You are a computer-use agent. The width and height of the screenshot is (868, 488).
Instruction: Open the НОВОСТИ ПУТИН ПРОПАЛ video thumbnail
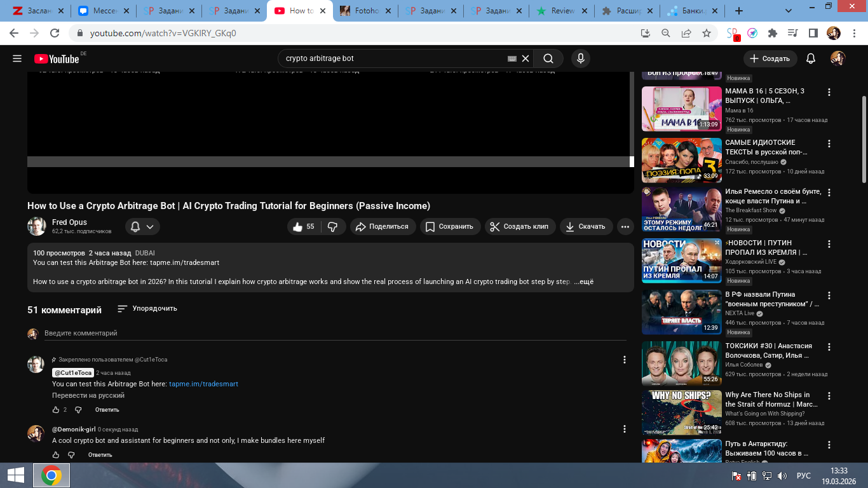(682, 261)
